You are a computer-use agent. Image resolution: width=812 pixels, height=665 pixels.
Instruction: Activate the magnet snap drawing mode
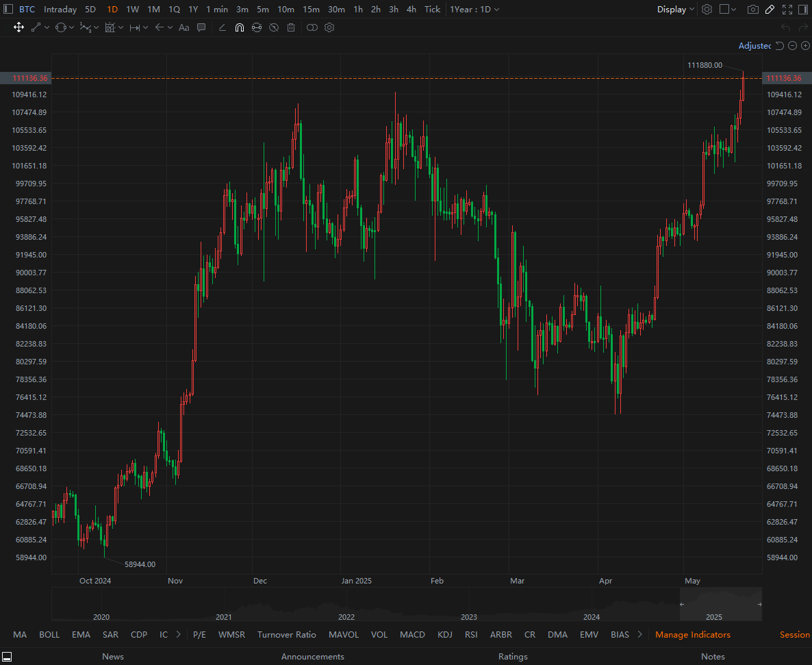click(239, 27)
